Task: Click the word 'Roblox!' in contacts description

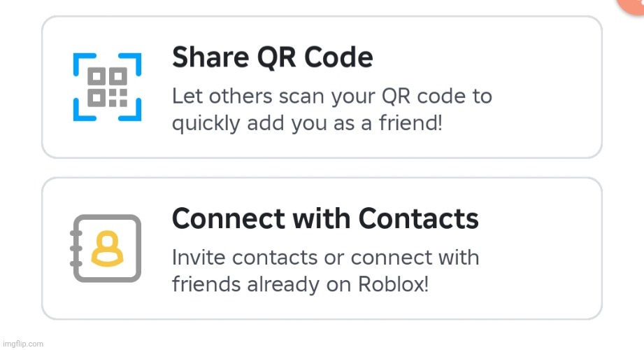Action: [393, 283]
